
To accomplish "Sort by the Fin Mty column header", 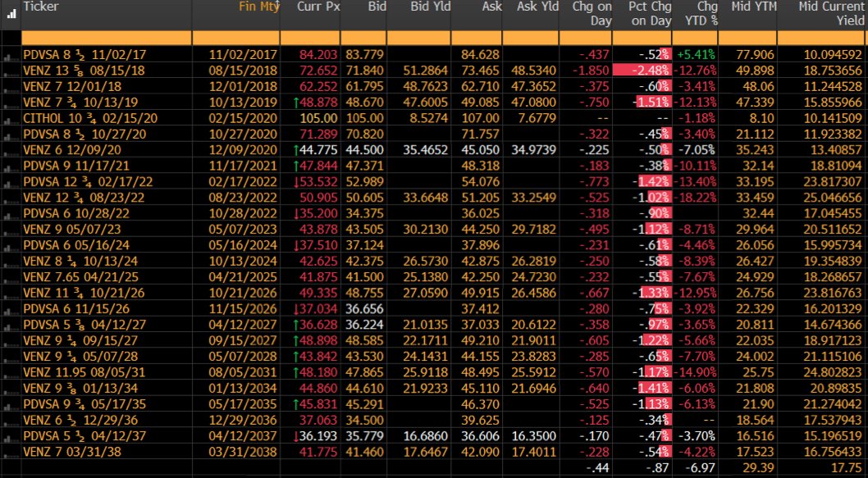I will point(259,7).
